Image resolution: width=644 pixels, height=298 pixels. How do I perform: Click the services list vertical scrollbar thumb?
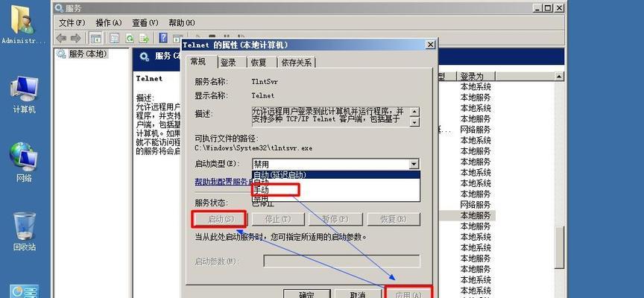[x=559, y=248]
